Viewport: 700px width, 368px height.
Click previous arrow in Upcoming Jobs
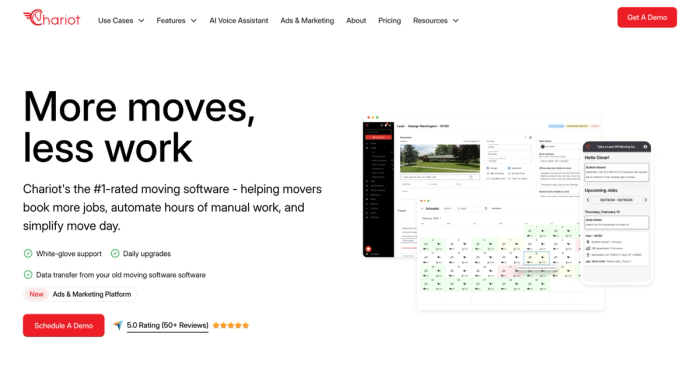tap(588, 200)
